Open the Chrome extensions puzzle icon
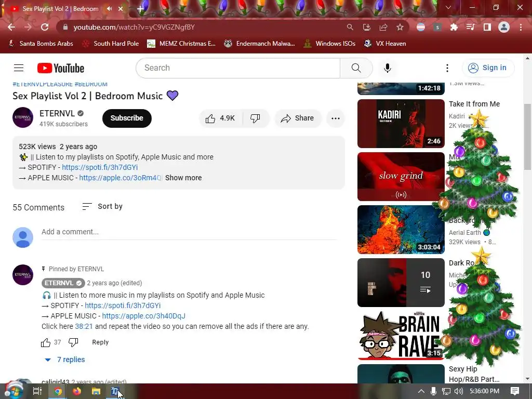Screen dimensions: 532x399 (454, 27)
